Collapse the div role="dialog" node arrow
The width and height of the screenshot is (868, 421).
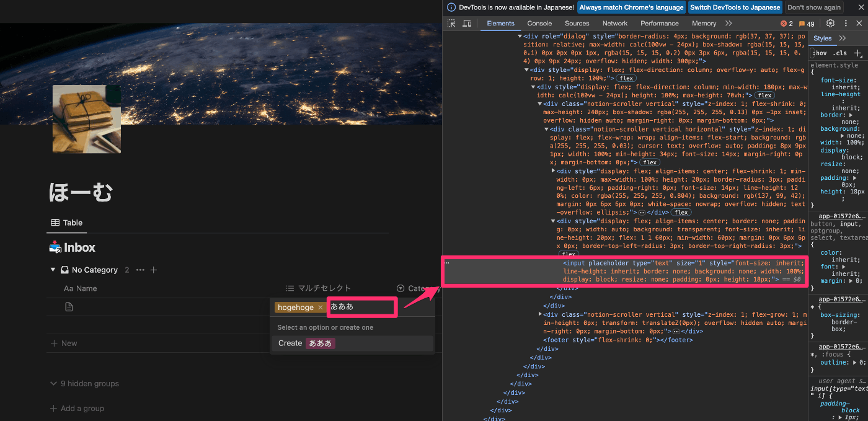click(x=520, y=37)
